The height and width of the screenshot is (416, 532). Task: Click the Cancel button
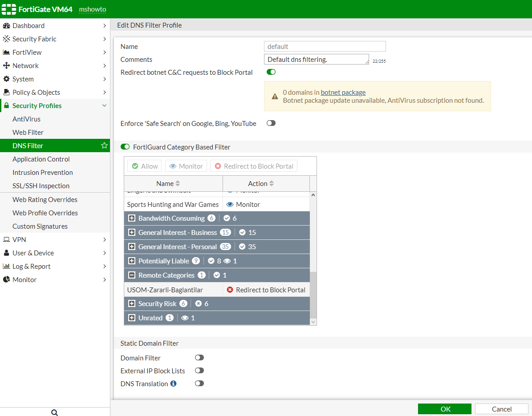(501, 409)
